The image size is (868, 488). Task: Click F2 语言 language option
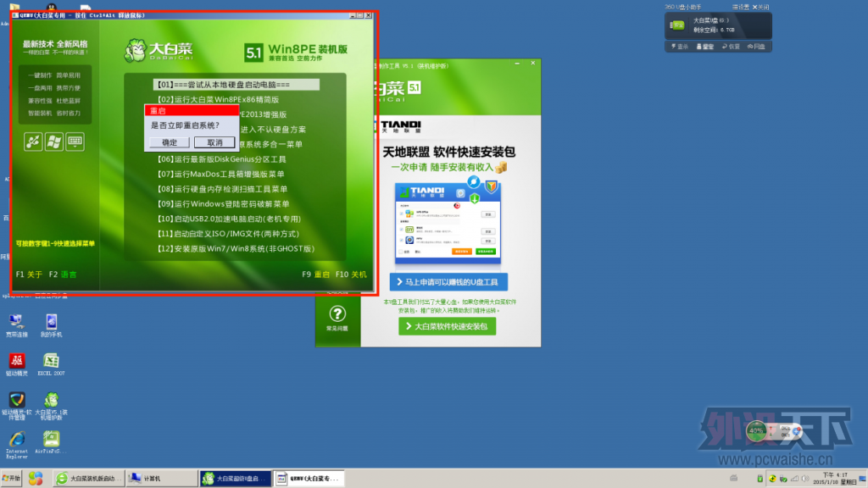tap(63, 274)
